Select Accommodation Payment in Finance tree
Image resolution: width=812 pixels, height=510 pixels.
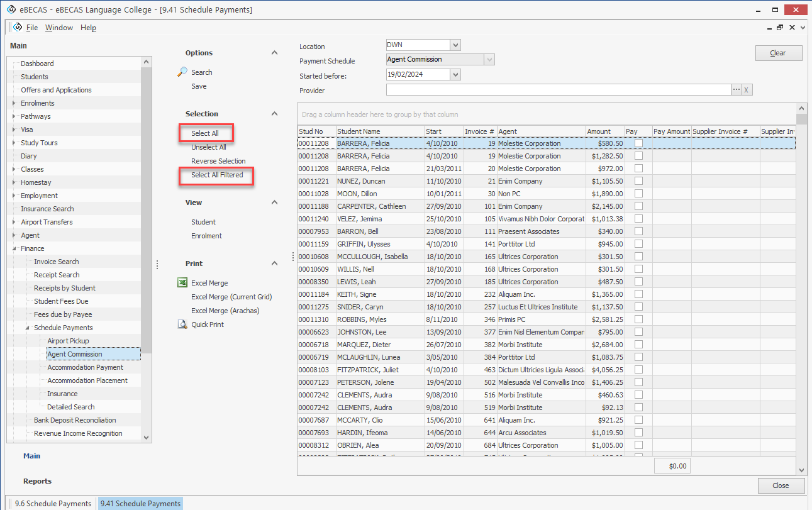(85, 367)
